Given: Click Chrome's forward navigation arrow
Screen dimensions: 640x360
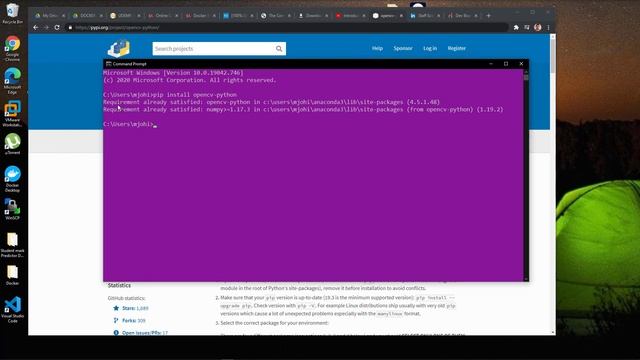Looking at the screenshot, I should [46, 27].
